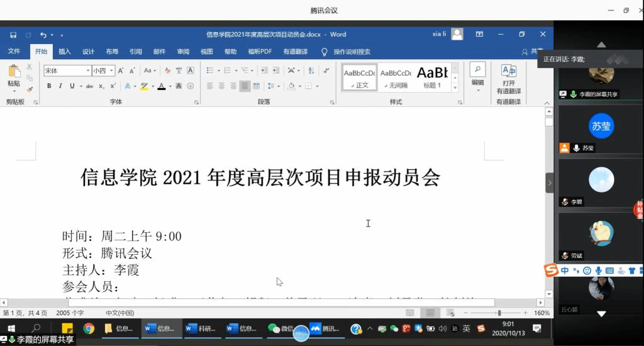Expand the Styles gallery more arrow
This screenshot has width=644, height=346.
coord(455,89)
